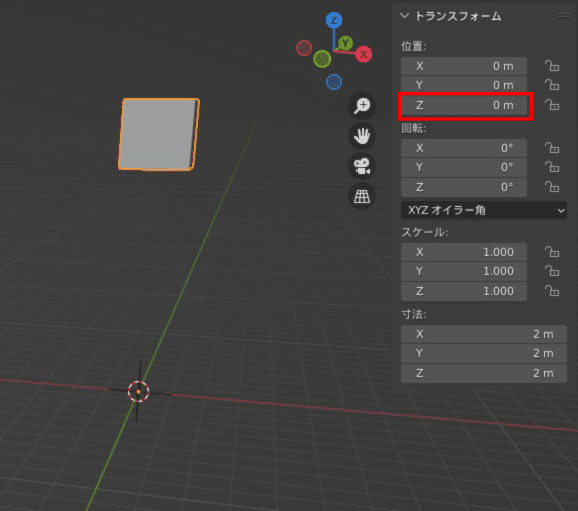Click the zoom magnifier viewport icon
The width and height of the screenshot is (578, 511).
[362, 106]
